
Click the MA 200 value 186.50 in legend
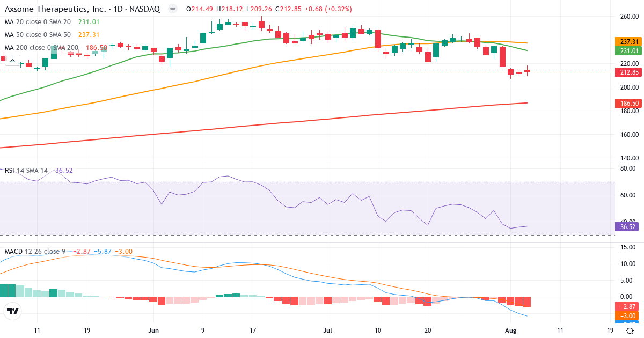[x=97, y=48]
